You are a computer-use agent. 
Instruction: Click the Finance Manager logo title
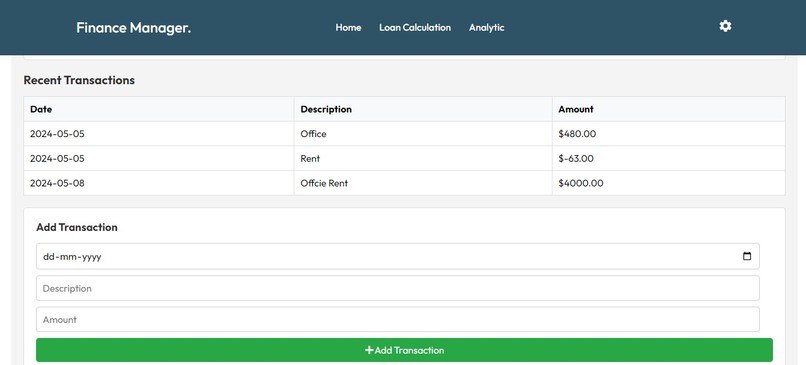134,28
